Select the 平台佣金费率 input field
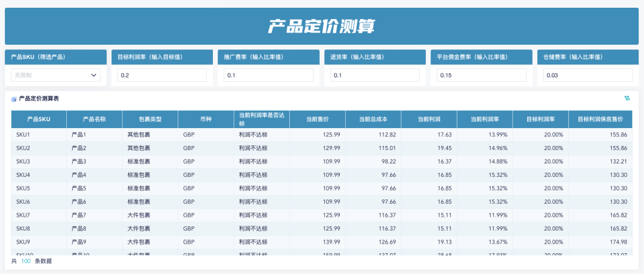 pos(481,75)
